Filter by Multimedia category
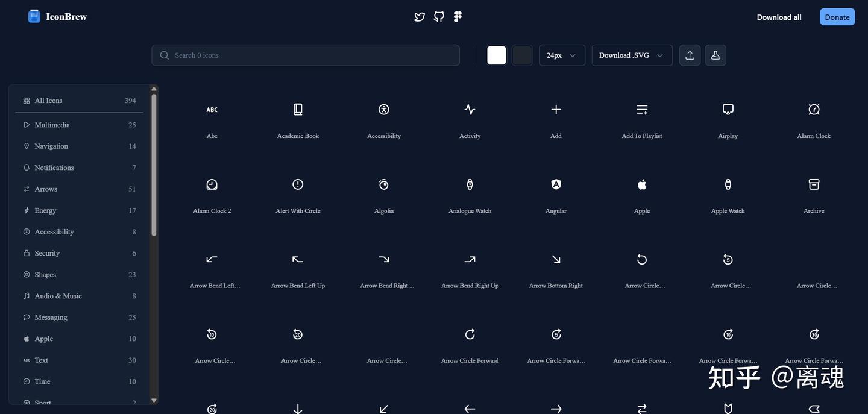This screenshot has height=414, width=868. pyautogui.click(x=80, y=125)
